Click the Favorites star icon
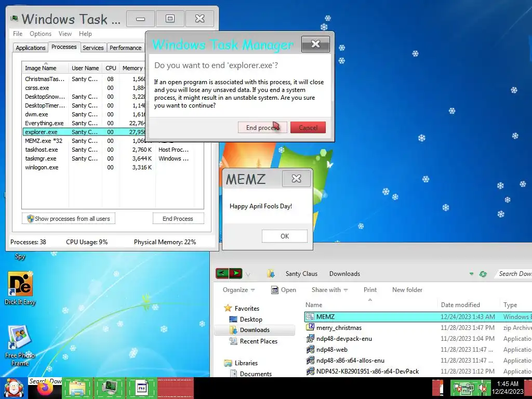This screenshot has width=532, height=399. point(228,308)
